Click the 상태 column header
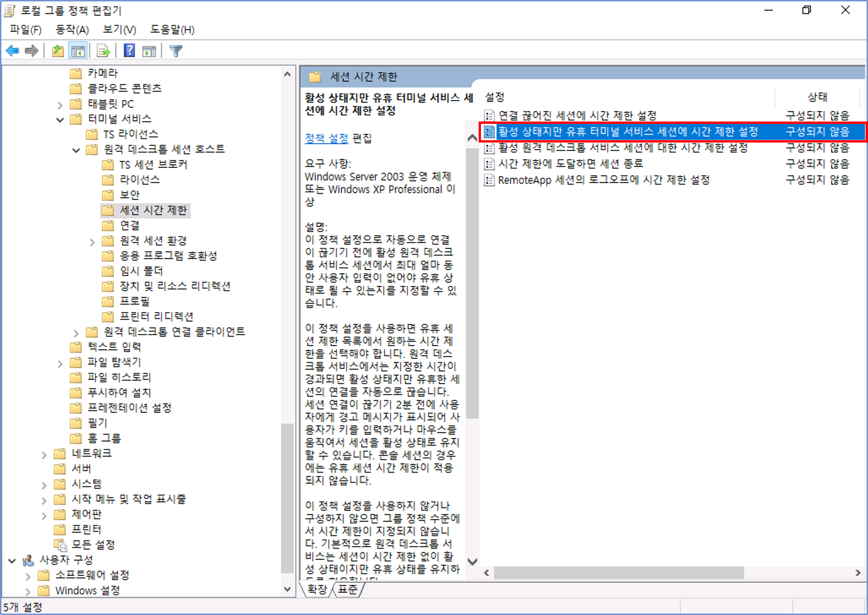This screenshot has height=615, width=868. 817,97
